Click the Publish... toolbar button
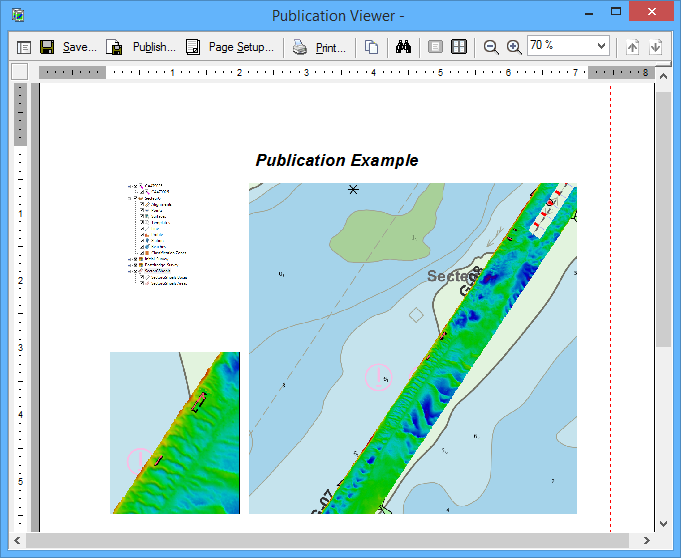This screenshot has width=681, height=558. click(x=141, y=47)
